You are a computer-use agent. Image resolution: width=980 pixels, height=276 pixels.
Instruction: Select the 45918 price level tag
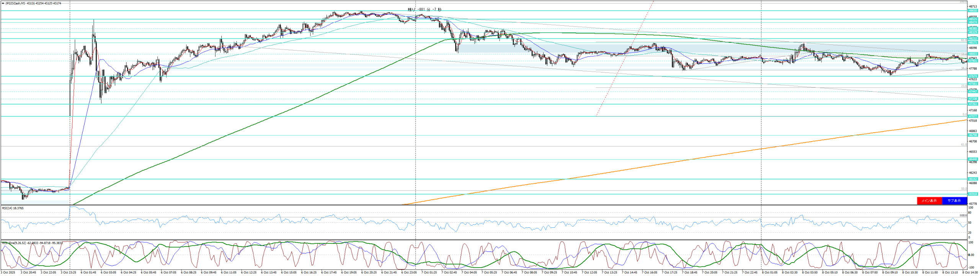(973, 194)
